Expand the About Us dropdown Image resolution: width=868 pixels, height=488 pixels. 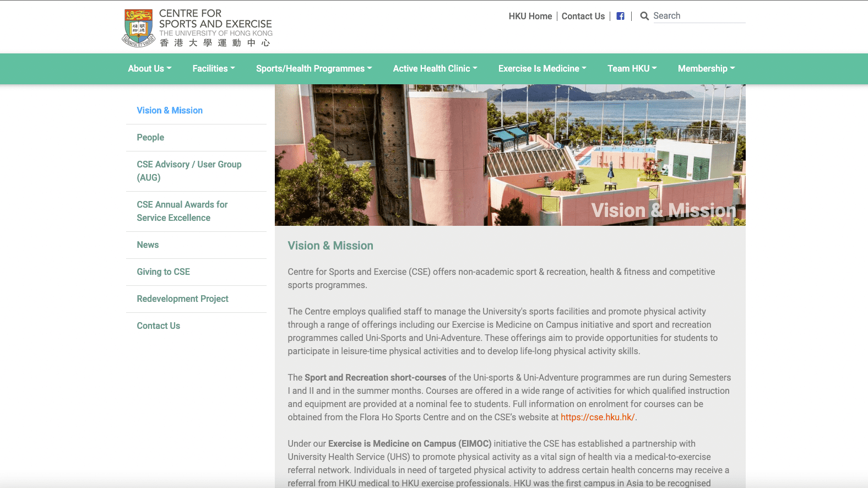(150, 69)
